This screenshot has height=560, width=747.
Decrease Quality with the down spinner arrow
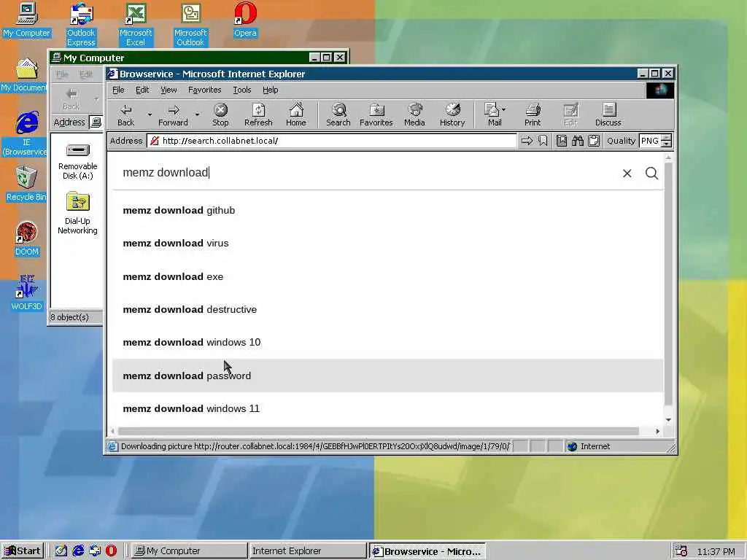(x=667, y=144)
